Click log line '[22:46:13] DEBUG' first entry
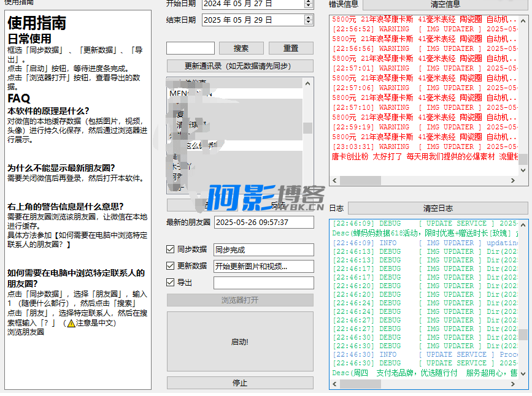Screen dimensions: 532x396 pyautogui.click(x=425, y=251)
